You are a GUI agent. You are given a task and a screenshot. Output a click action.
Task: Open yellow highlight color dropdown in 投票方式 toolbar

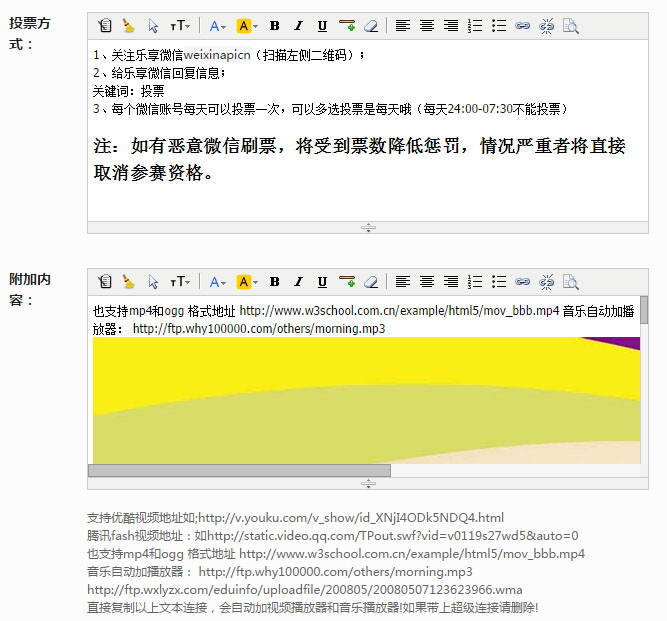246,26
